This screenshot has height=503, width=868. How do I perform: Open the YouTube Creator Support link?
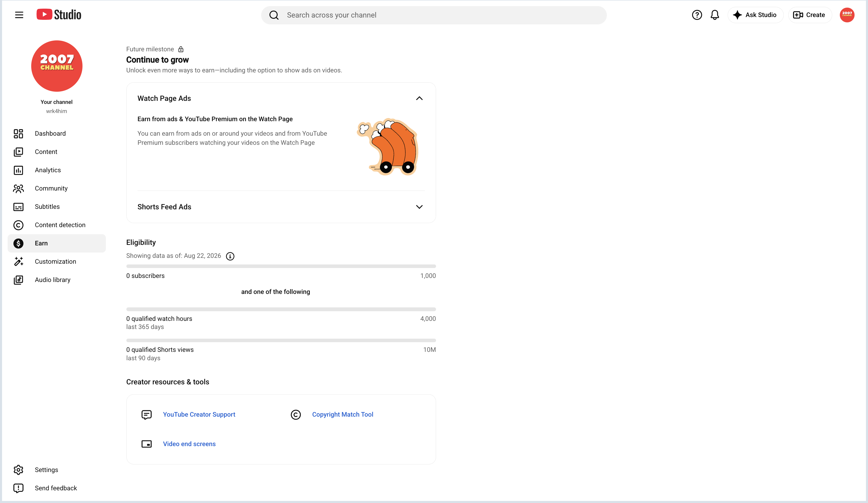199,415
